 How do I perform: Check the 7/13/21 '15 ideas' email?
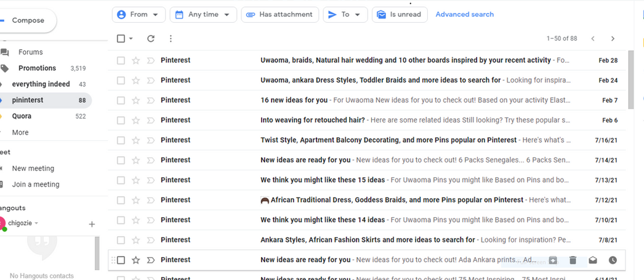(121, 180)
